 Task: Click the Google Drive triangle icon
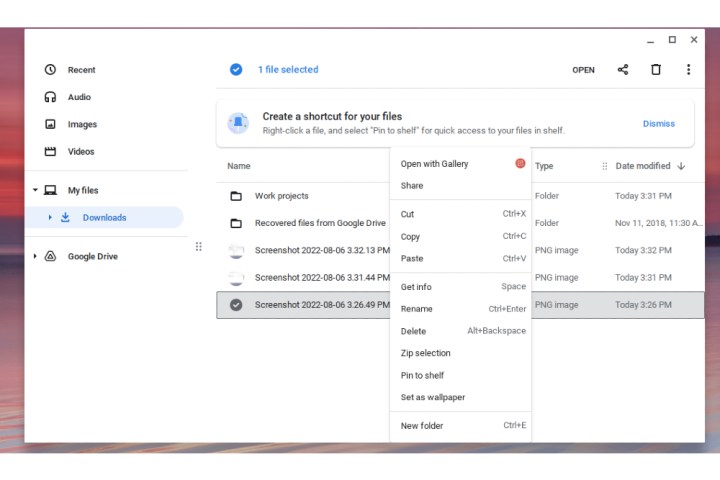(50, 256)
